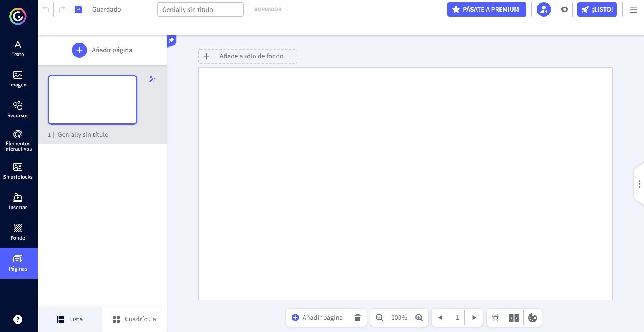Open the Smartblocks panel

click(x=18, y=171)
